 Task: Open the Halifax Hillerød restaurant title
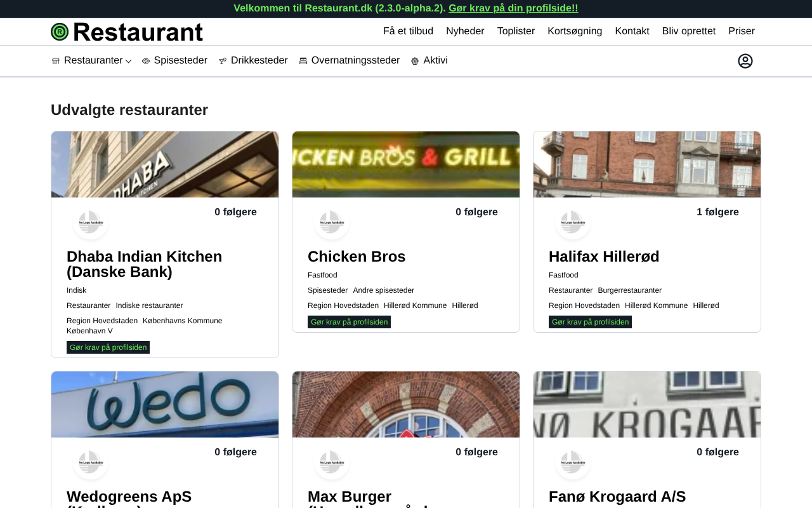(x=604, y=257)
